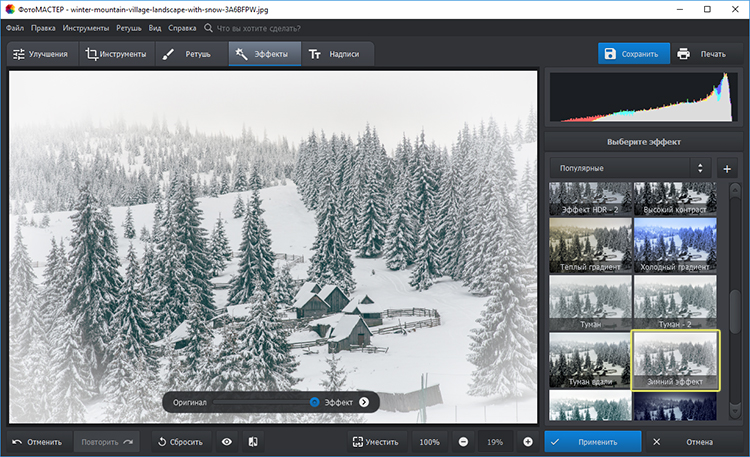Switch to the Ретушь tab
The image size is (750, 457).
click(x=187, y=54)
